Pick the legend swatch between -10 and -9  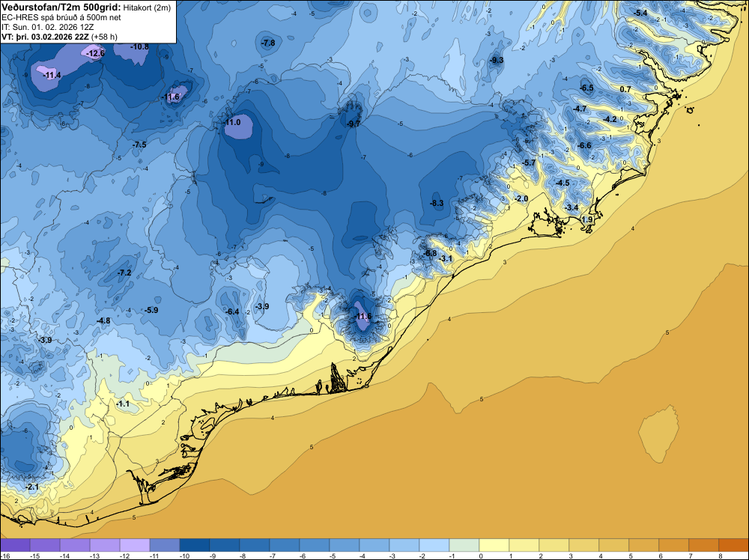(x=195, y=545)
